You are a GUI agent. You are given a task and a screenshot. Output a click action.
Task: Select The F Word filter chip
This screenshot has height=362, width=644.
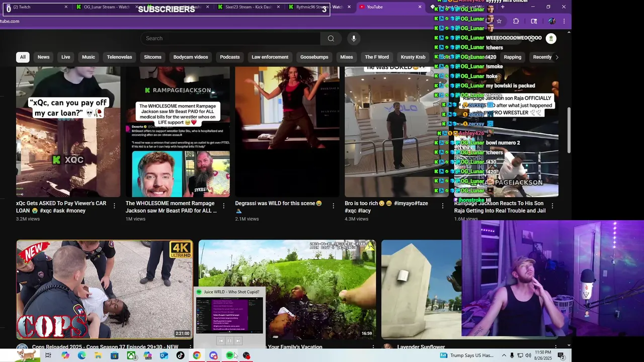coord(377,57)
